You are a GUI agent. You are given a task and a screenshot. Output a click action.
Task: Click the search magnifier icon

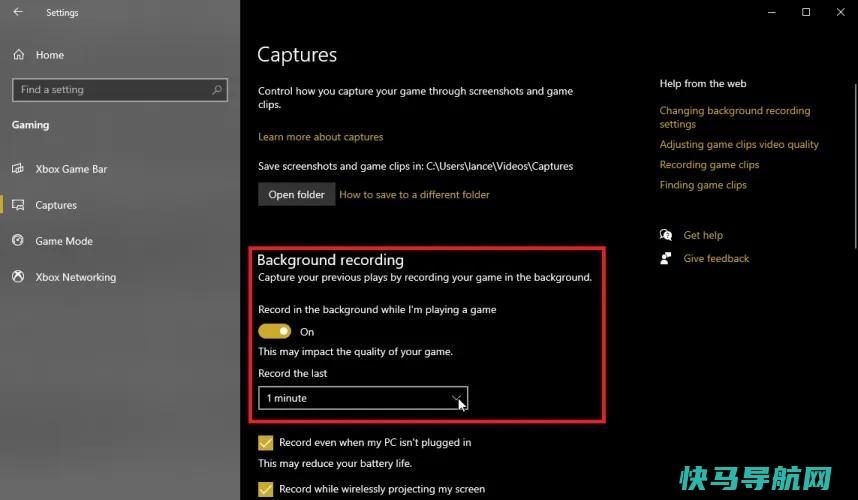[x=217, y=90]
